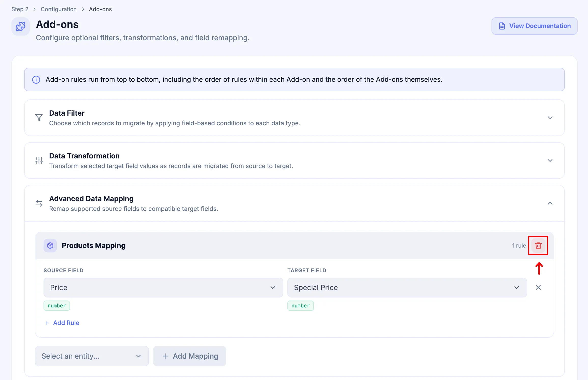Click the target field number type badge
The width and height of the screenshot is (588, 380).
pos(301,306)
